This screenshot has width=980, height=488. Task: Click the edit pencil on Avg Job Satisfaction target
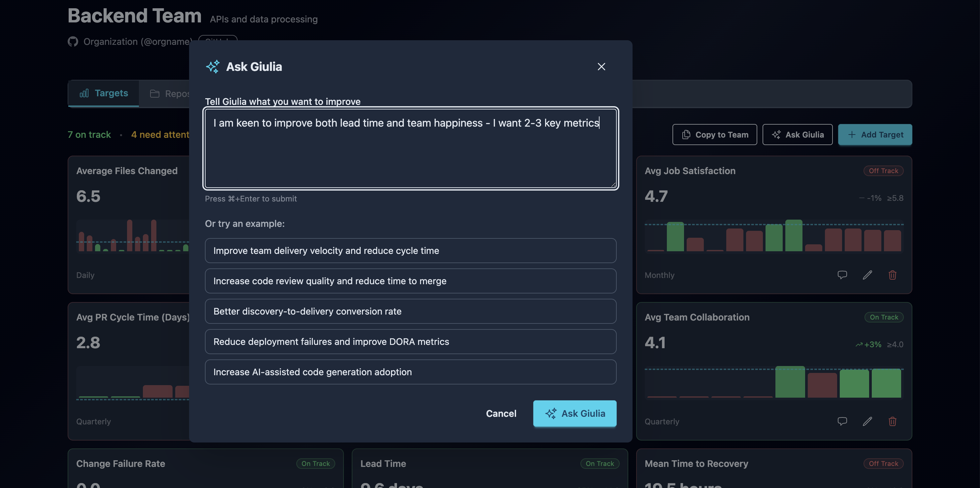[x=868, y=275]
